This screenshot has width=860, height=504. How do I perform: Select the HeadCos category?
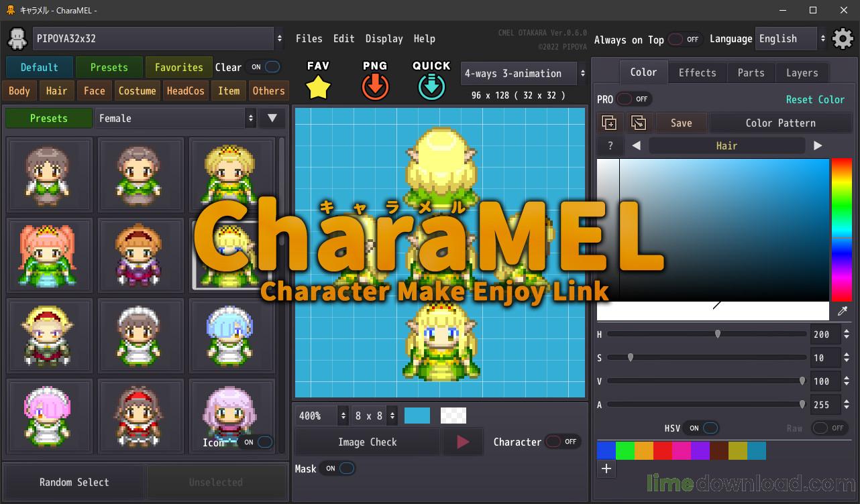tap(185, 90)
